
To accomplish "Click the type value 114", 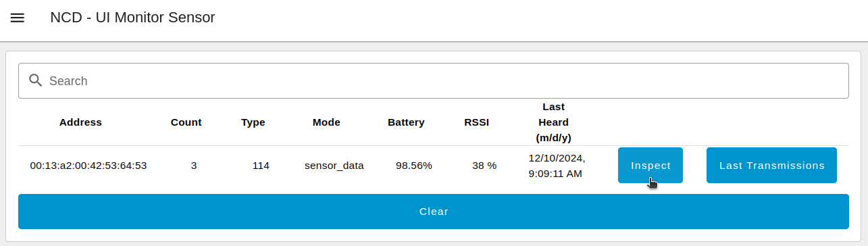I will 261,166.
